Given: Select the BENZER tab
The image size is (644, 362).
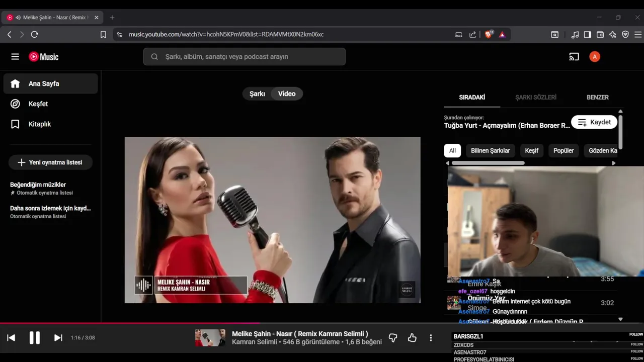Looking at the screenshot, I should tap(598, 97).
